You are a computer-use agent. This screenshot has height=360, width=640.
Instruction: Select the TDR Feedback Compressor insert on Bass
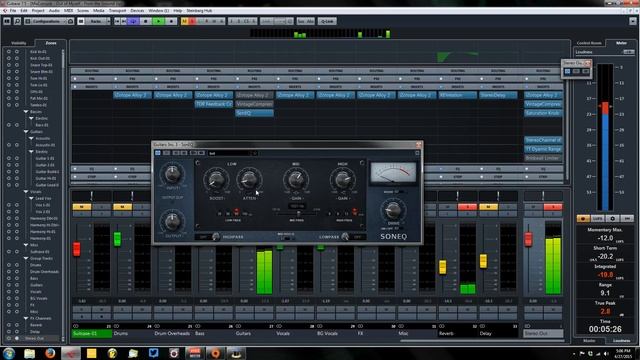point(213,104)
